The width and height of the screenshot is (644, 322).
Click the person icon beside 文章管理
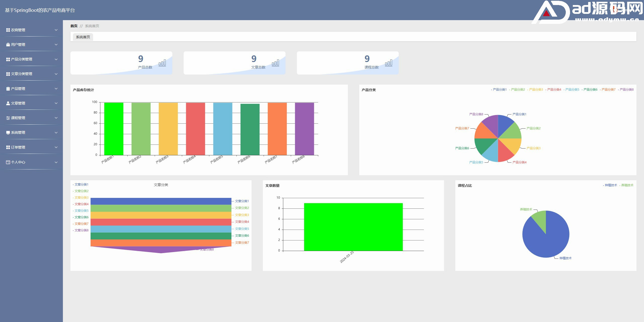(8, 103)
